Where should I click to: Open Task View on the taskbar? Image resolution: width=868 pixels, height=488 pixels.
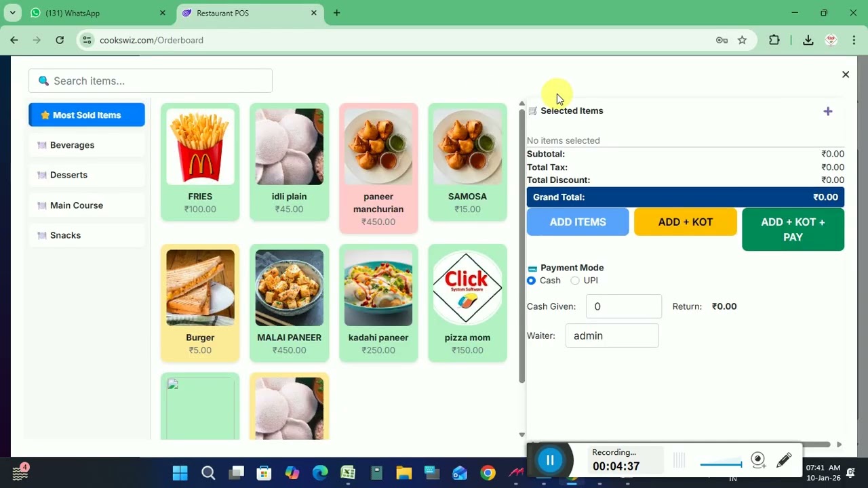pos(236,473)
